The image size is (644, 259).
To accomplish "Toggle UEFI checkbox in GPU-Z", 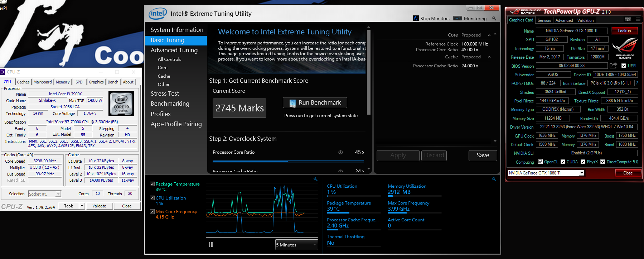I will (624, 66).
